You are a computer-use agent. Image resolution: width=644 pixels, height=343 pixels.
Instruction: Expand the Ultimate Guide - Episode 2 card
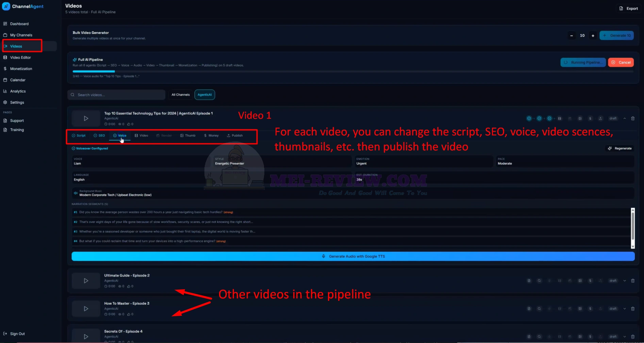pos(625,281)
